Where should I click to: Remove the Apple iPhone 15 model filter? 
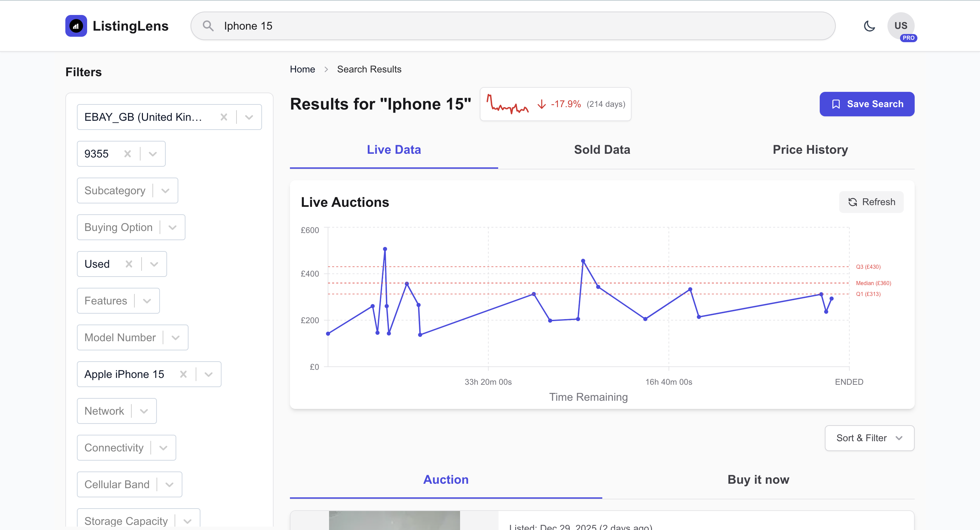click(x=183, y=374)
